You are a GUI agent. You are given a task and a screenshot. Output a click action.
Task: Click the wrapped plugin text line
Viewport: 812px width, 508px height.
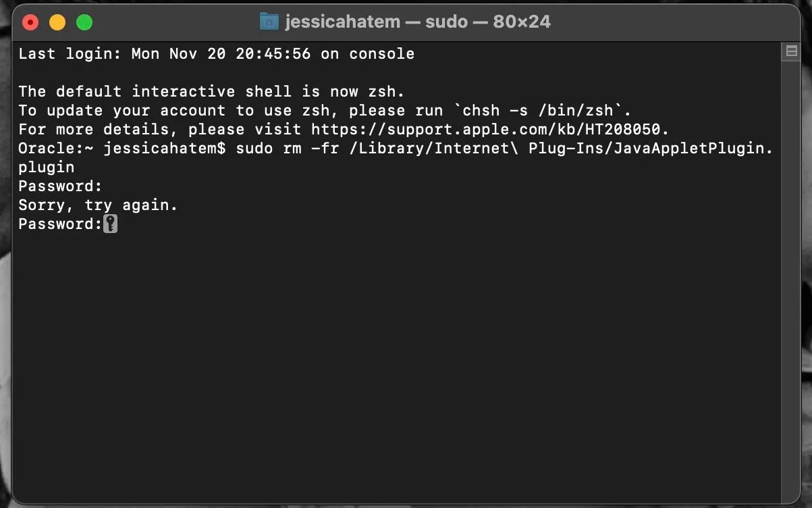[x=45, y=167]
